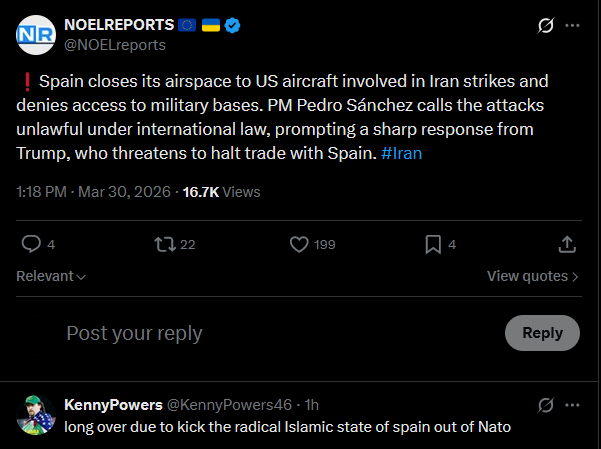Click the blue verified badge
Viewport: 601px width, 449px height.
point(232,25)
